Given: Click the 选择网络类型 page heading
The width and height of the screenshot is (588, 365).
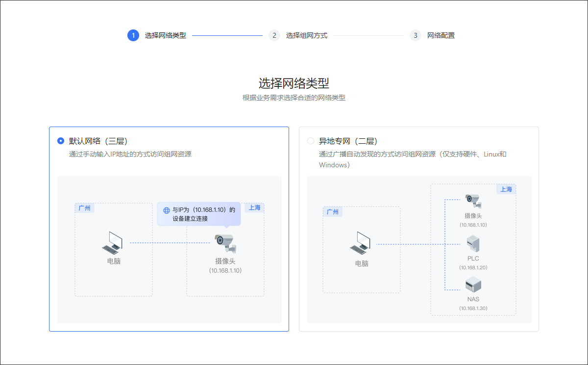Looking at the screenshot, I should tap(294, 82).
